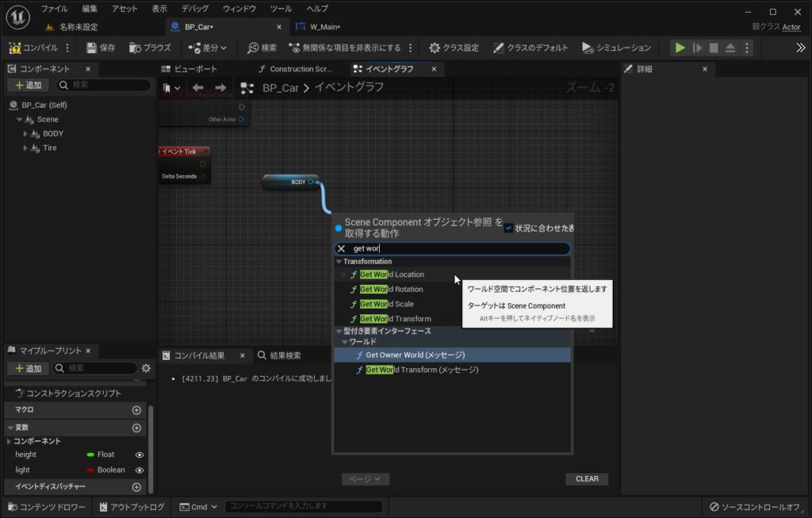The width and height of the screenshot is (812, 518).
Task: Click the green Float type swatch
Action: (x=90, y=455)
